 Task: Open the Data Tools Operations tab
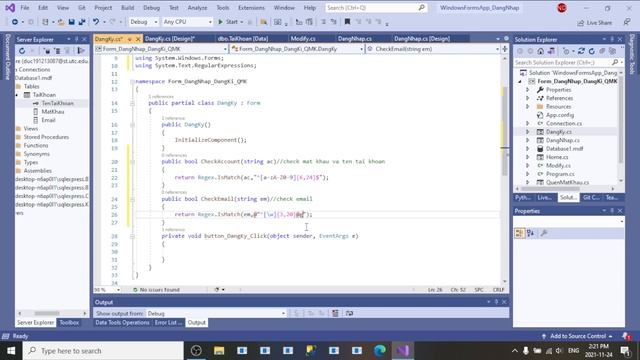(x=122, y=322)
